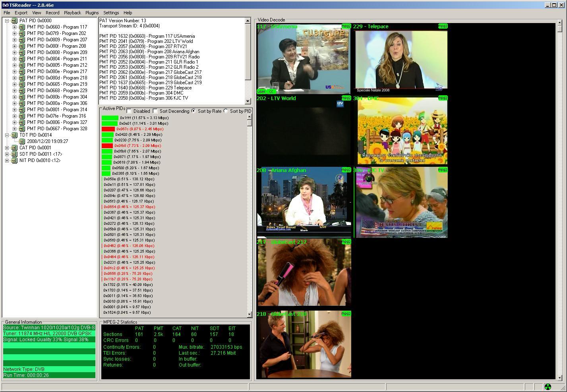Viewport: 567px width, 392px height.
Task: Click the 117 USArmenia video thumbnail
Action: coord(304,59)
